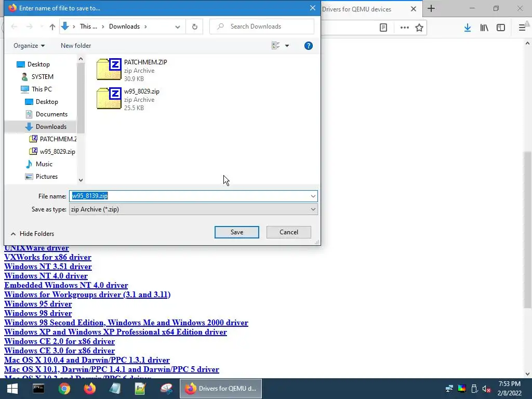Click the folder tree scrollbar down arrow
Screen dimensions: 532x399
coord(81,180)
